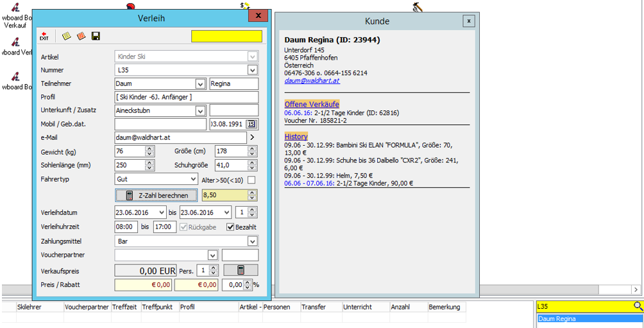This screenshot has height=328, width=644.
Task: Adjust the Größe (cm) stepper
Action: pyautogui.click(x=253, y=151)
